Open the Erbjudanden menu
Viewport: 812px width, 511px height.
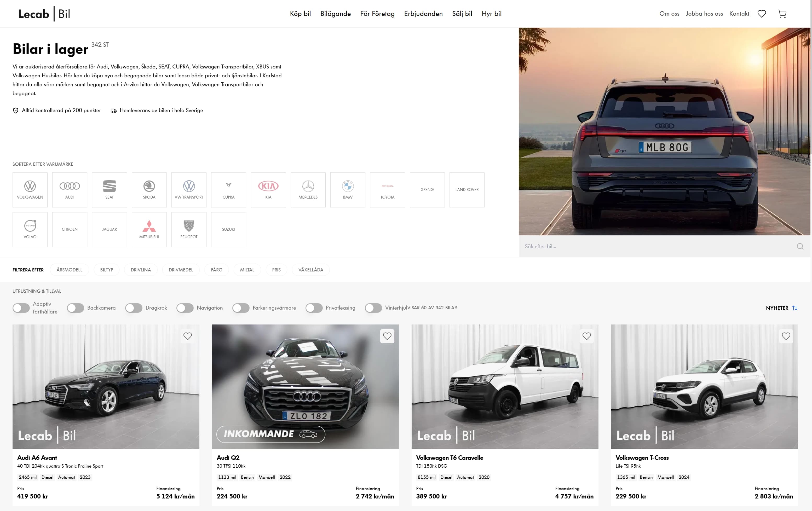[x=424, y=14]
